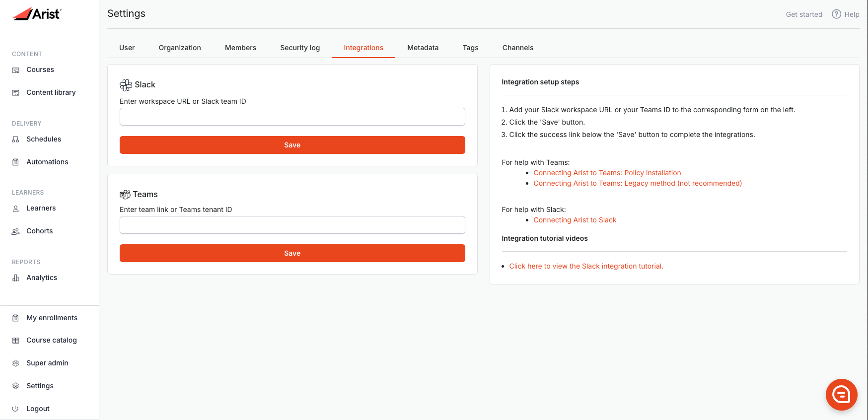Click the Slack section heading
The height and width of the screenshot is (420, 868).
coord(145,85)
